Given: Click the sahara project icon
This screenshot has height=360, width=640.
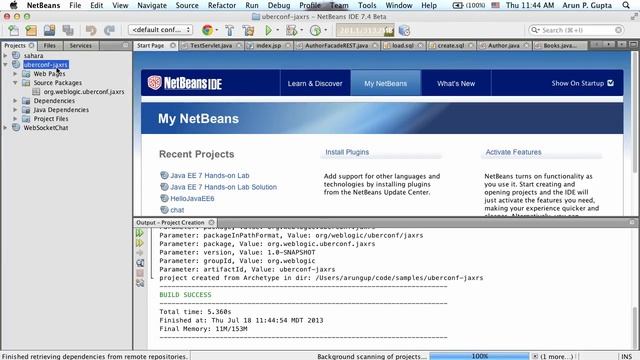Looking at the screenshot, I should pyautogui.click(x=16, y=55).
